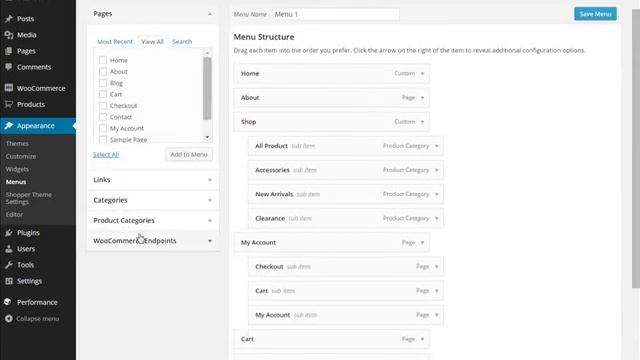
Task: Expand Home menu item options arrow
Action: click(422, 73)
